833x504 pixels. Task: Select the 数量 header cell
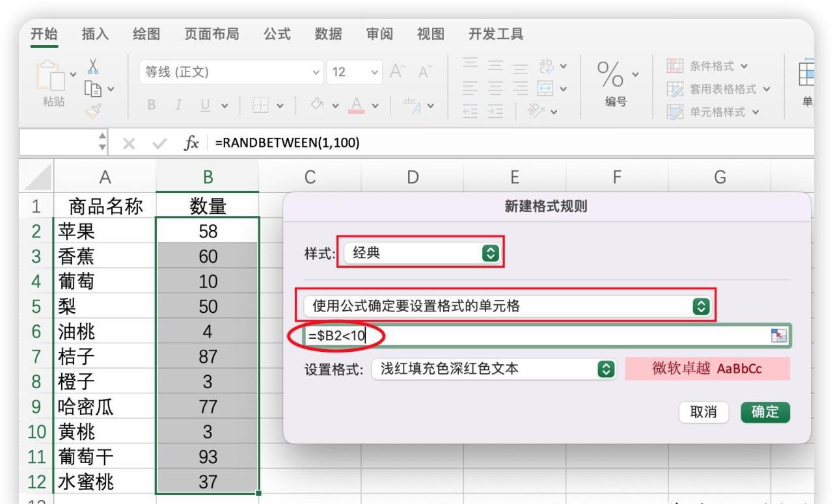(x=208, y=206)
